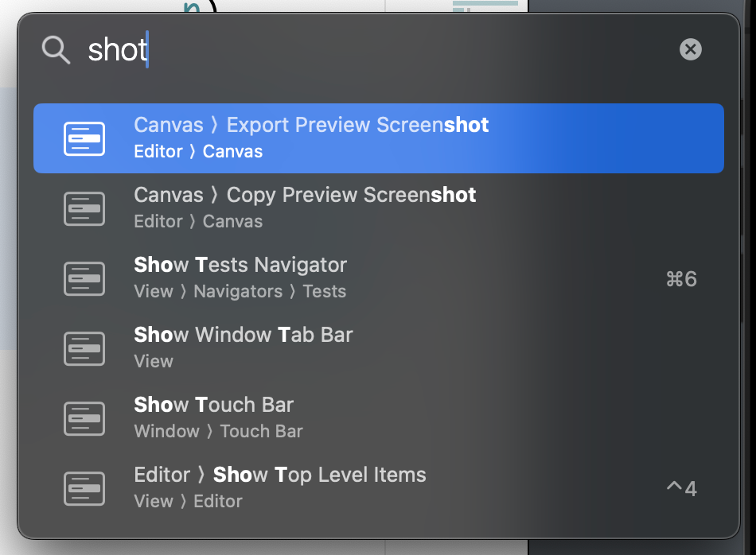Click the command icon beside Export Preview Screenshot
Viewport: 756px width, 555px height.
tap(84, 138)
